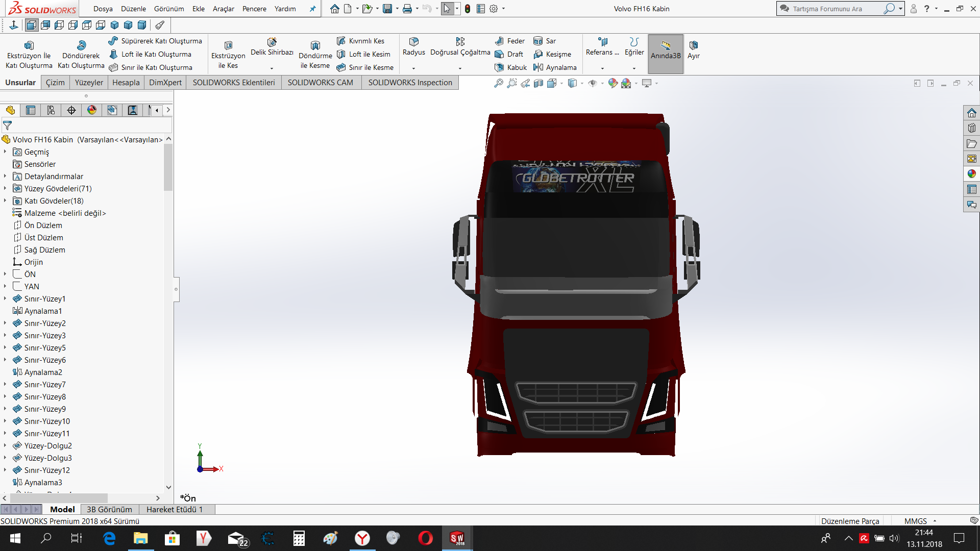Open Delik Sihirbazı tool
This screenshot has width=980, height=551.
tap(272, 47)
